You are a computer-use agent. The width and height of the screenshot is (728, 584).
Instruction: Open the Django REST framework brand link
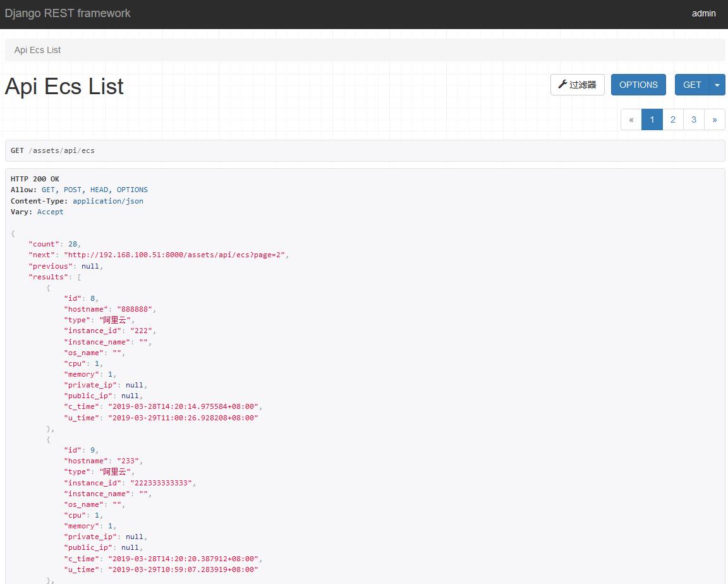point(68,13)
